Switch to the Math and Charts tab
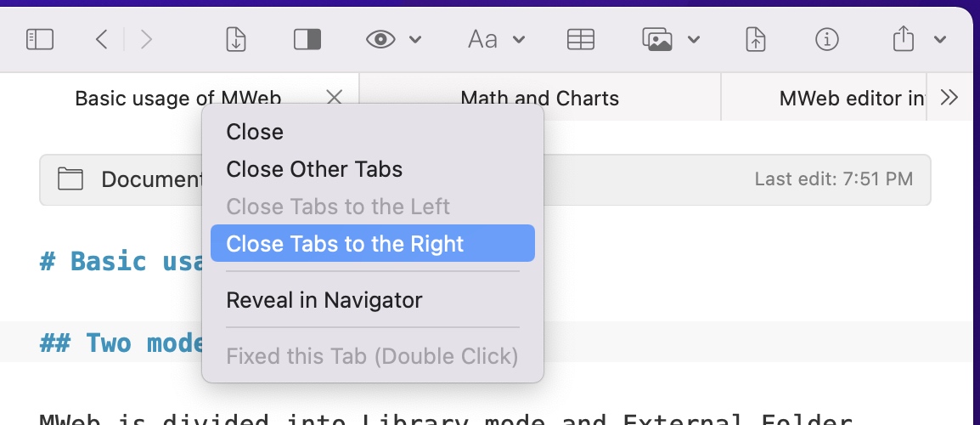The height and width of the screenshot is (425, 980). tap(539, 98)
